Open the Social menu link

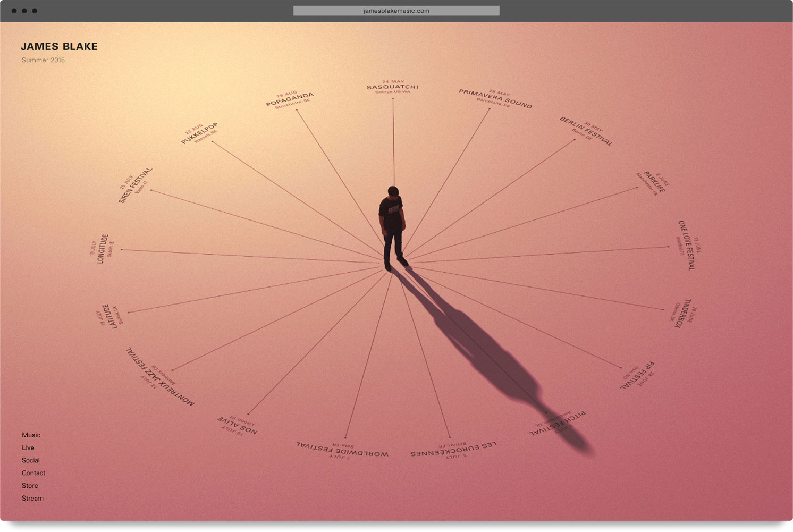click(30, 460)
